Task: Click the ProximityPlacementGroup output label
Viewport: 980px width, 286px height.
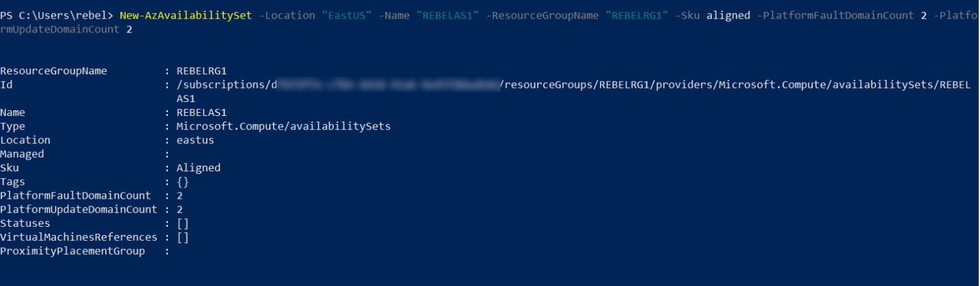Action: point(73,252)
